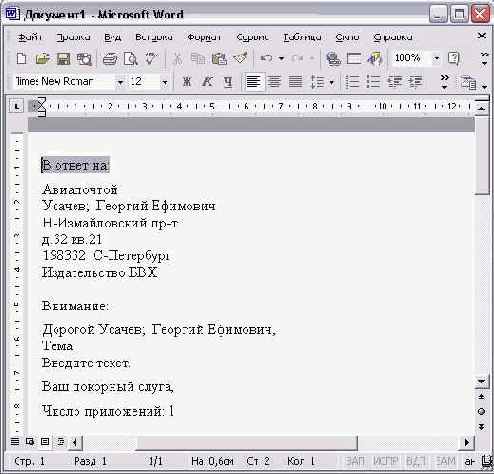Open the font size 12 dropdown
Screen dimensions: 494x474
164,82
